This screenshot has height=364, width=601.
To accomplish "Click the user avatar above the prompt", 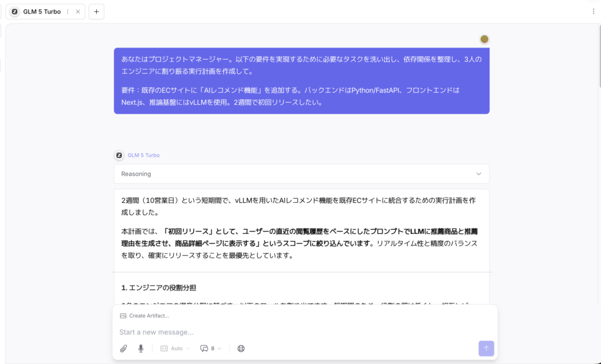I will tap(484, 39).
